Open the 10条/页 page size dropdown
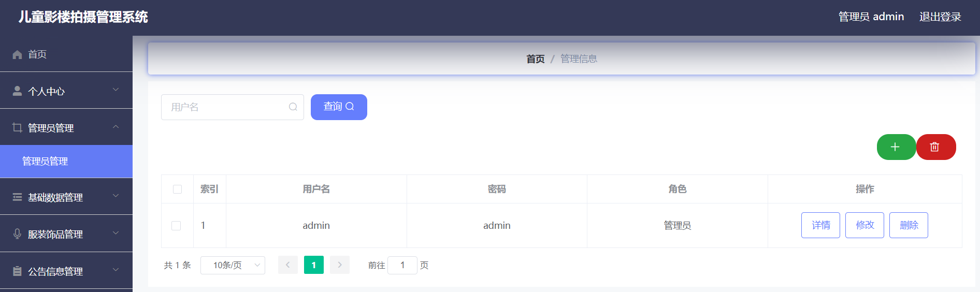Viewport: 980px width, 292px height. [233, 265]
